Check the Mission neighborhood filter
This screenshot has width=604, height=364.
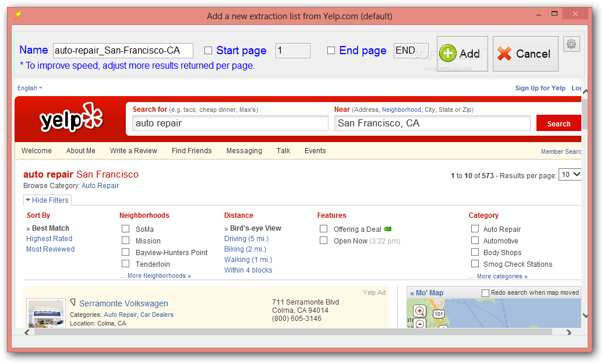(126, 241)
